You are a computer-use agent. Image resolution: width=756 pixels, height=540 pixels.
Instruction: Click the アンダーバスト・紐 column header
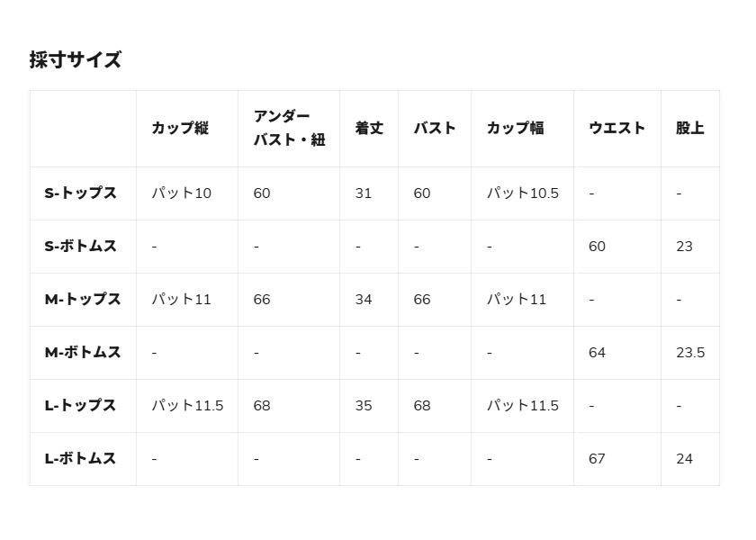[289, 129]
